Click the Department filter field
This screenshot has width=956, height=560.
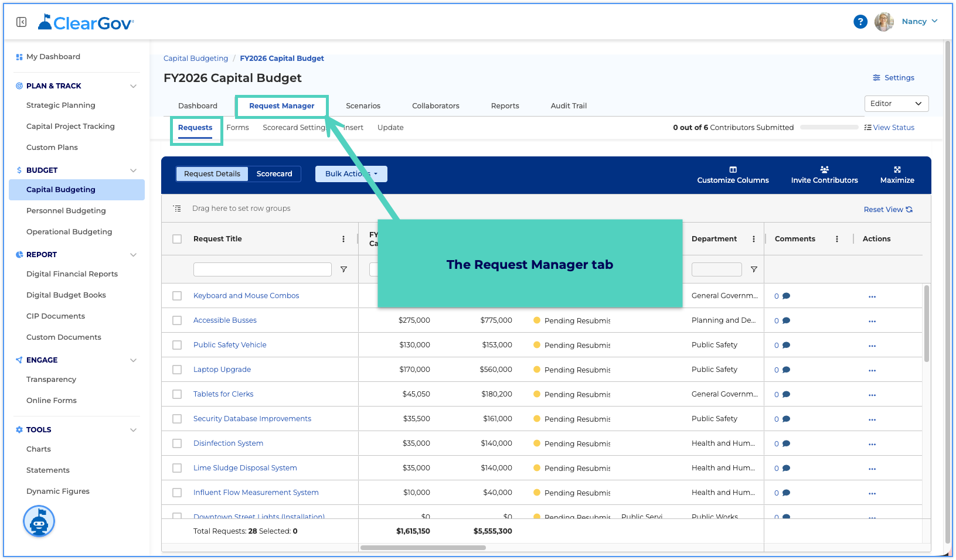coord(717,269)
